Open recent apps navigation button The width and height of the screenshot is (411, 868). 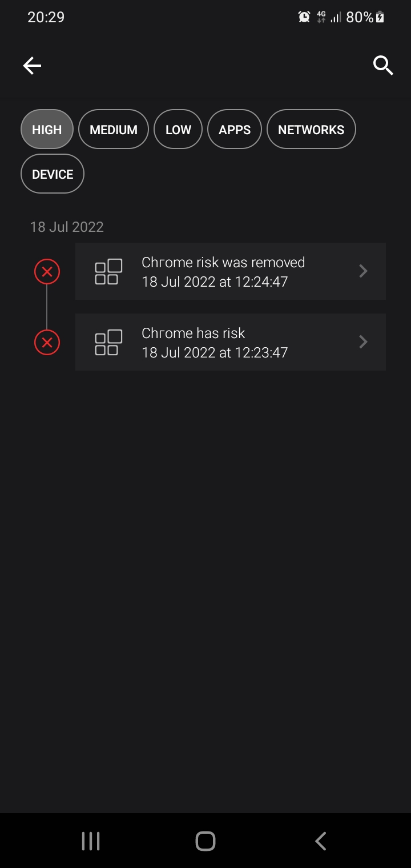(91, 841)
